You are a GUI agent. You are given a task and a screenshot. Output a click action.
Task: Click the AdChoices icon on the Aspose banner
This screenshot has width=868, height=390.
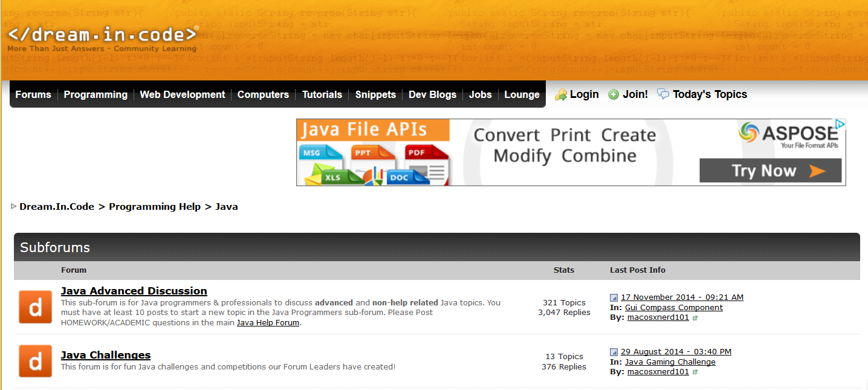840,124
